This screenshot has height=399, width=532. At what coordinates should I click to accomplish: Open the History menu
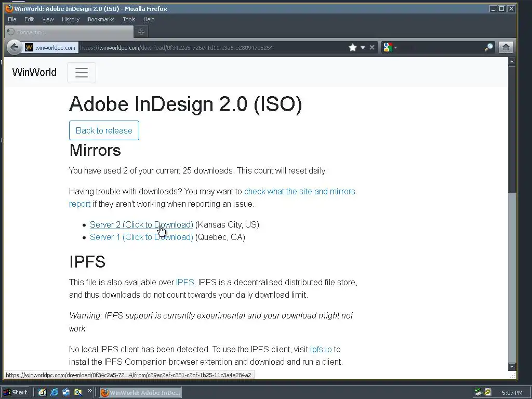coord(71,19)
